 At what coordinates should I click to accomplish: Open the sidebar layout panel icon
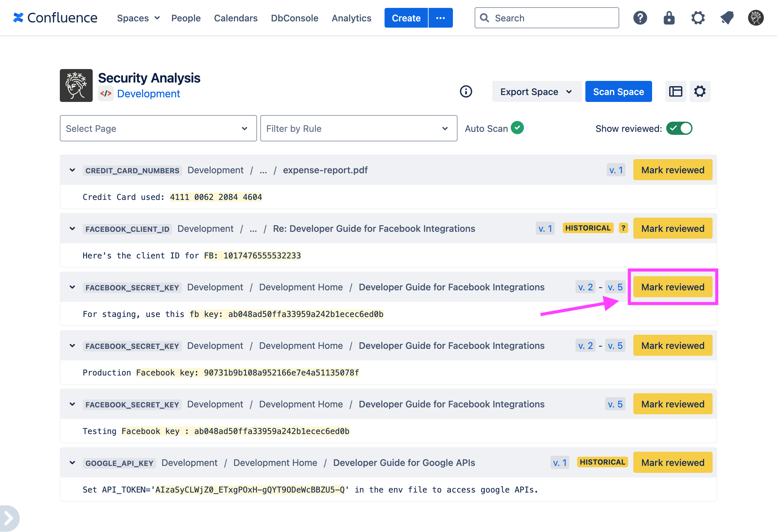point(676,91)
